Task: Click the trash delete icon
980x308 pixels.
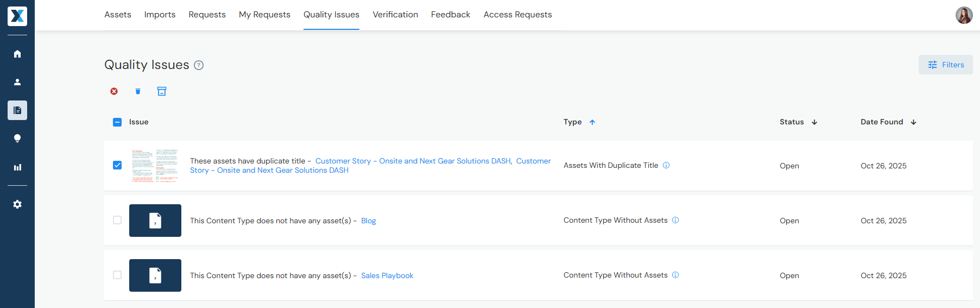Action: (138, 91)
